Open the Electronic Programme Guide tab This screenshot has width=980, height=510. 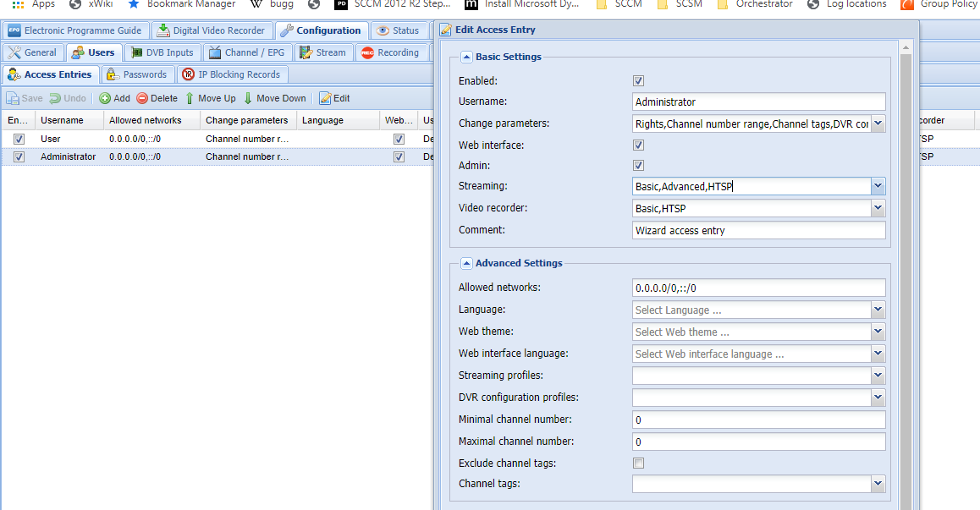click(x=74, y=30)
